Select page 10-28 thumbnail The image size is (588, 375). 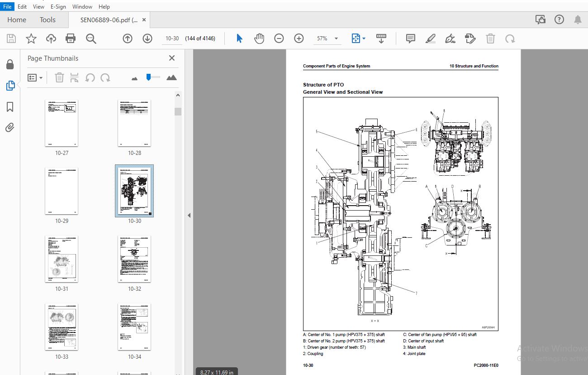coord(134,123)
